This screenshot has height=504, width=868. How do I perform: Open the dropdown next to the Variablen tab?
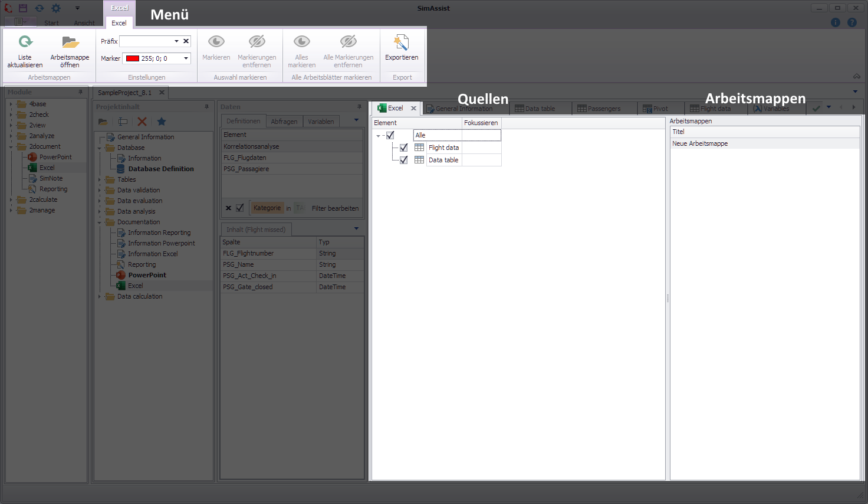click(x=356, y=120)
